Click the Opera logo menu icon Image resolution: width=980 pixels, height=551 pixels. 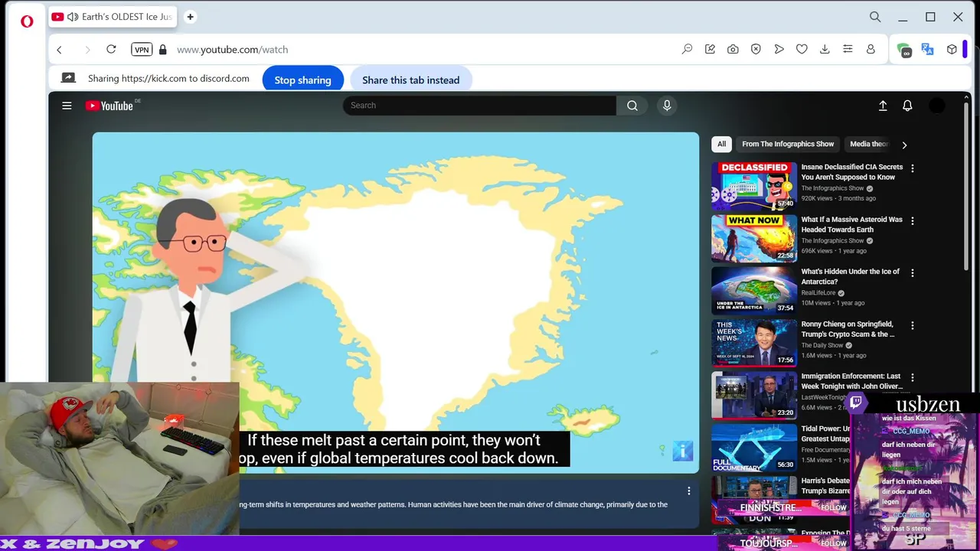click(x=27, y=21)
